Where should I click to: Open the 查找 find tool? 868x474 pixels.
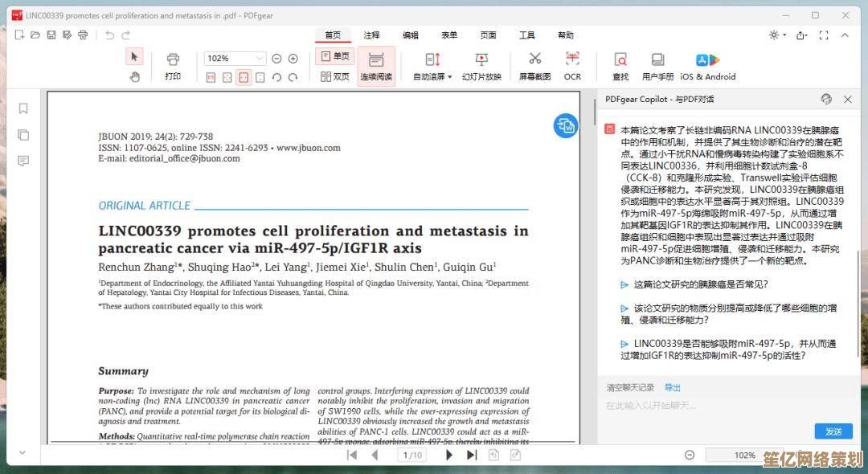(620, 67)
